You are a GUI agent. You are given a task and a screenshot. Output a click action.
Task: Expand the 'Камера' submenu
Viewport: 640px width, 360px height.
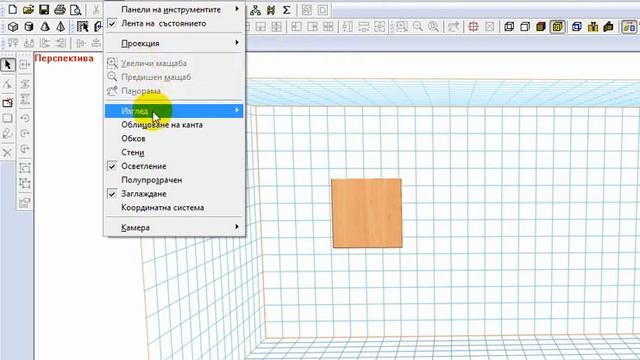point(175,227)
